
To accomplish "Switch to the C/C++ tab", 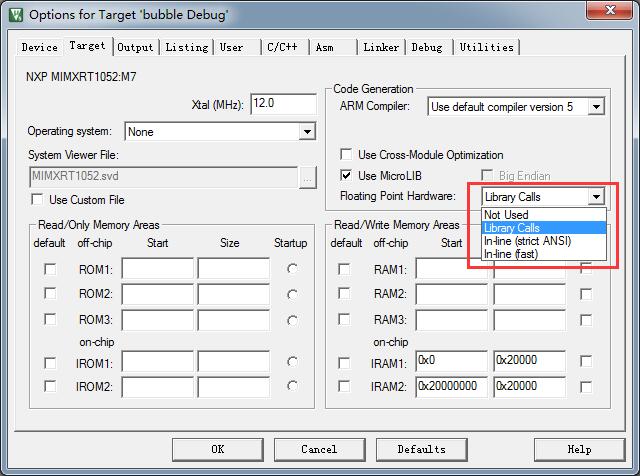I will coord(282,47).
